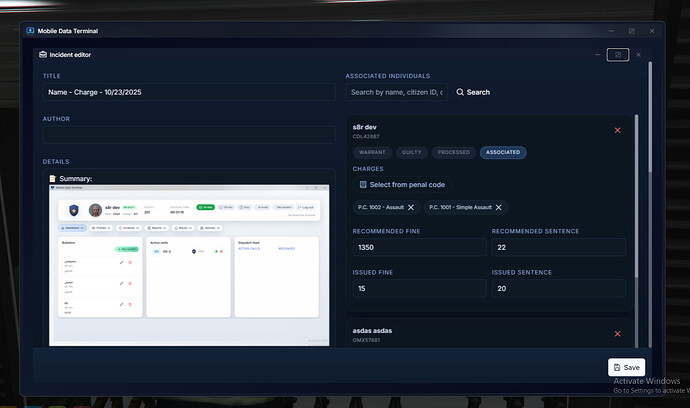Save the incident
The width and height of the screenshot is (690, 408).
coord(627,367)
